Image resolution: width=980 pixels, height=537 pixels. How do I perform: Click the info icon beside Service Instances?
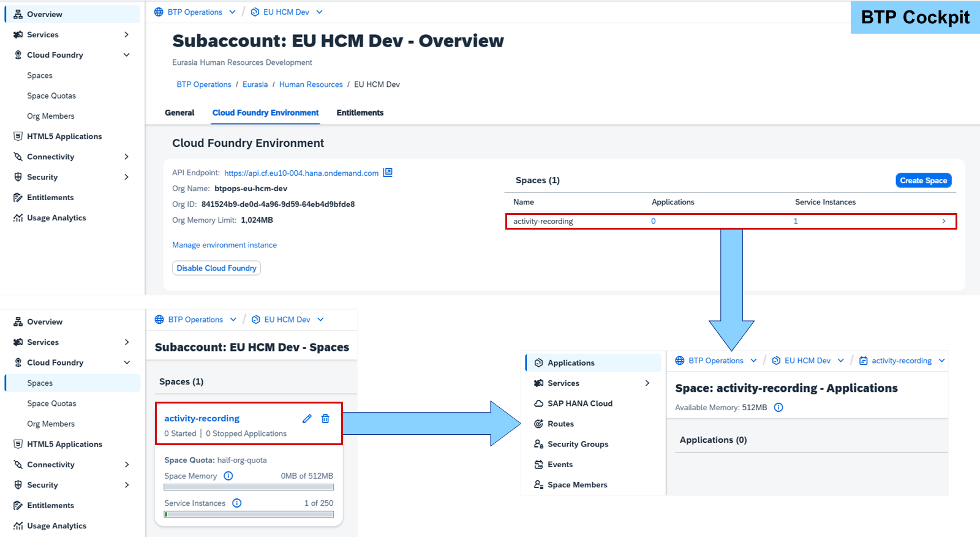[237, 503]
